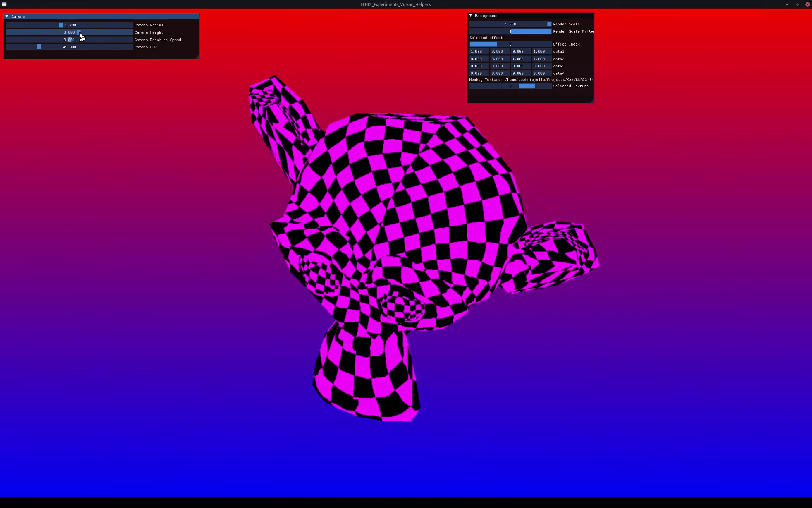Collapse the Background panel triangle
This screenshot has height=508, width=812.
(x=470, y=16)
